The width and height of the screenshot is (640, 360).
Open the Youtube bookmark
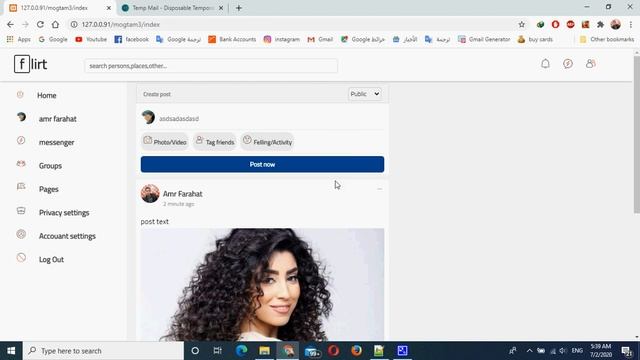91,39
